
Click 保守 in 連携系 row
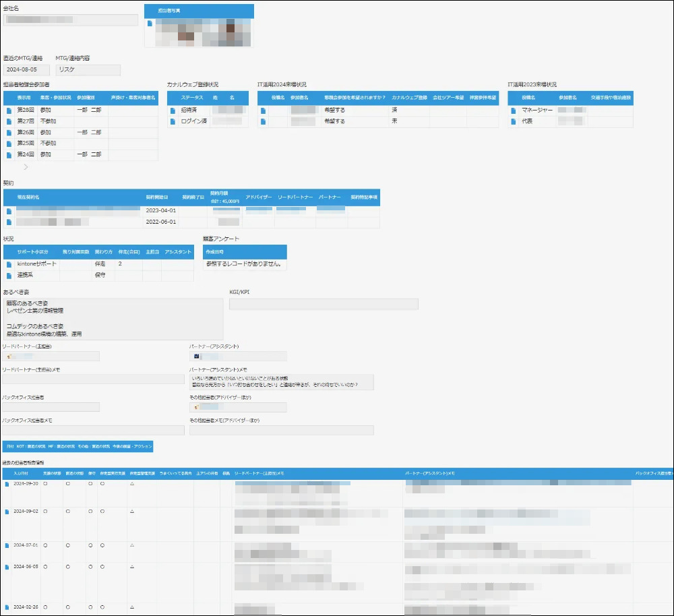click(x=100, y=275)
